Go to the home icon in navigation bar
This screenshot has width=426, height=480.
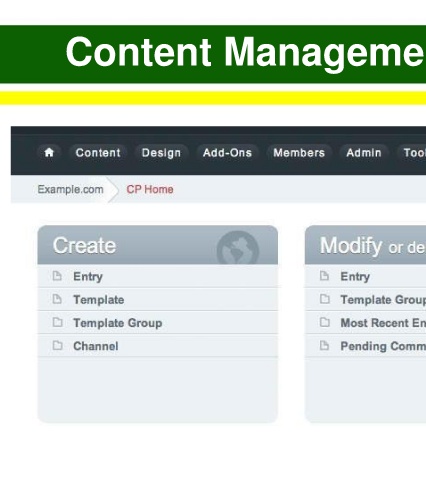click(x=49, y=153)
